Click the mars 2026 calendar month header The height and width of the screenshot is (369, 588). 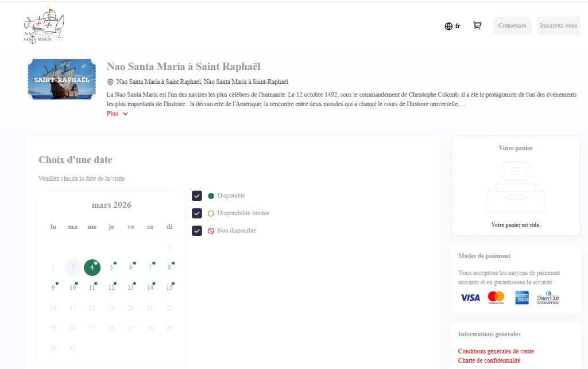(x=111, y=205)
